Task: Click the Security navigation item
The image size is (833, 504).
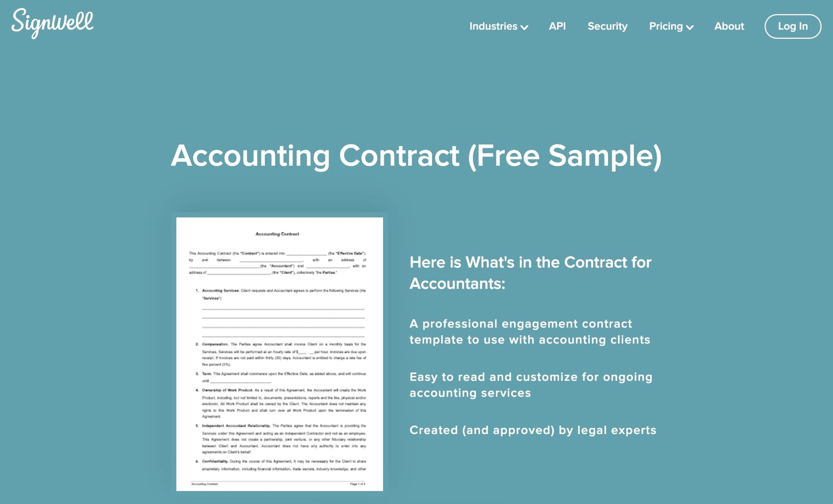Action: [x=607, y=27]
